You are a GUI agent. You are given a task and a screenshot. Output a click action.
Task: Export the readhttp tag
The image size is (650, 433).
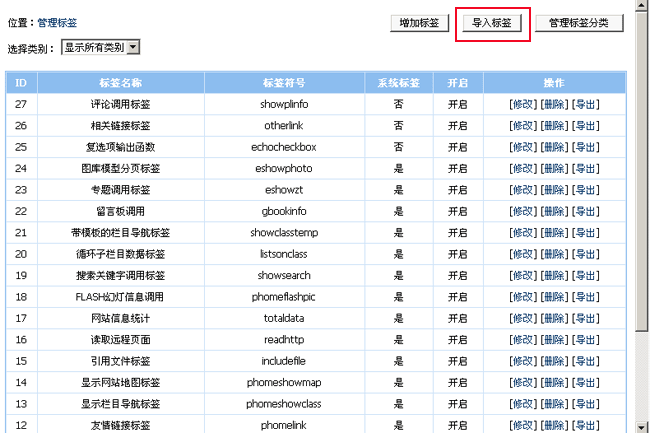click(585, 339)
